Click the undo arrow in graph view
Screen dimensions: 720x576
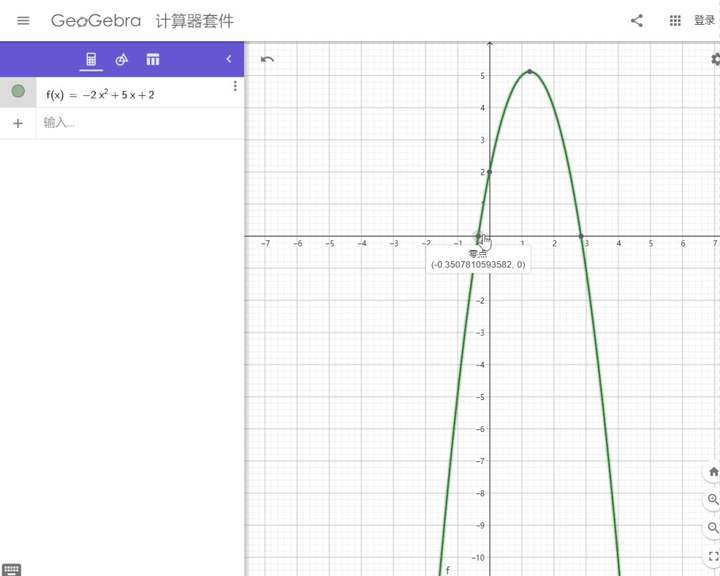(x=267, y=59)
